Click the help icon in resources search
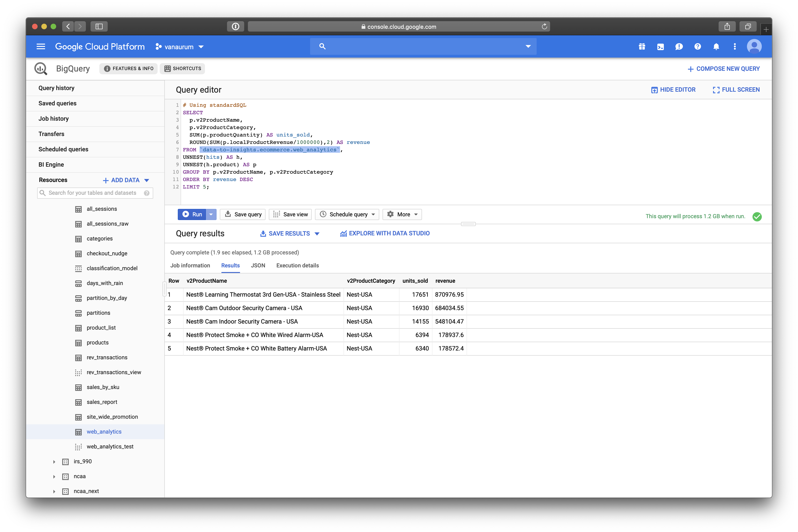798x532 pixels. point(146,193)
